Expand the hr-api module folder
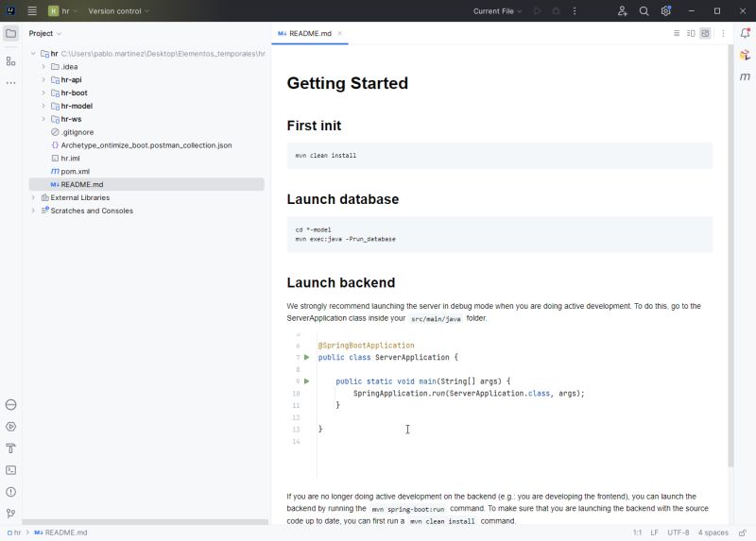 43,80
